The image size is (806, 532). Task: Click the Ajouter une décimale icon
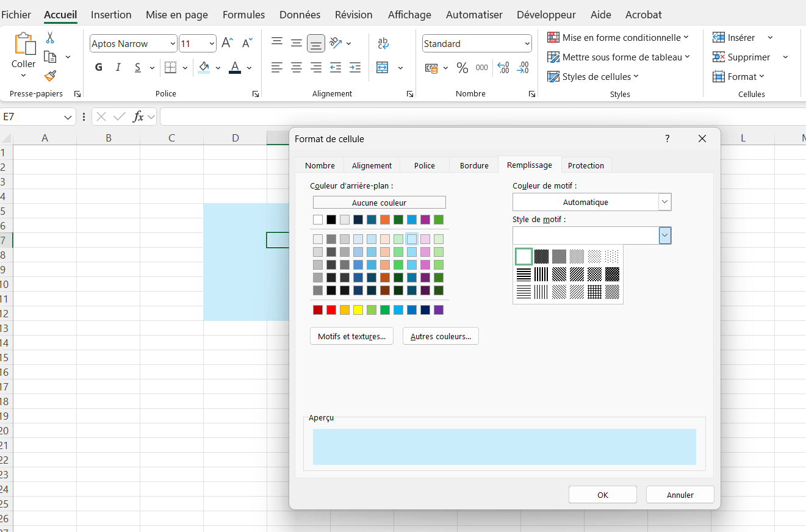[x=503, y=68]
